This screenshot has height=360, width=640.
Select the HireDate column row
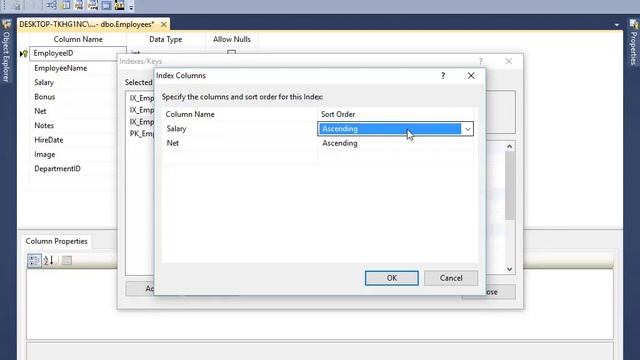coord(49,140)
